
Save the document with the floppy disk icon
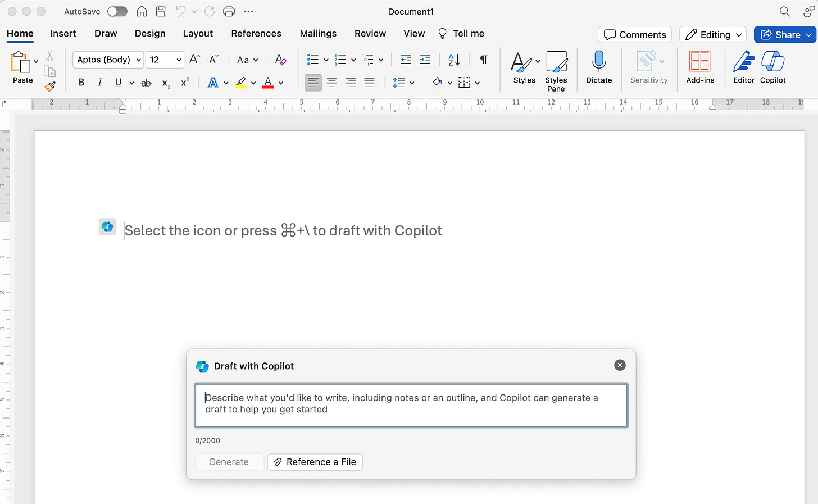pyautogui.click(x=161, y=11)
